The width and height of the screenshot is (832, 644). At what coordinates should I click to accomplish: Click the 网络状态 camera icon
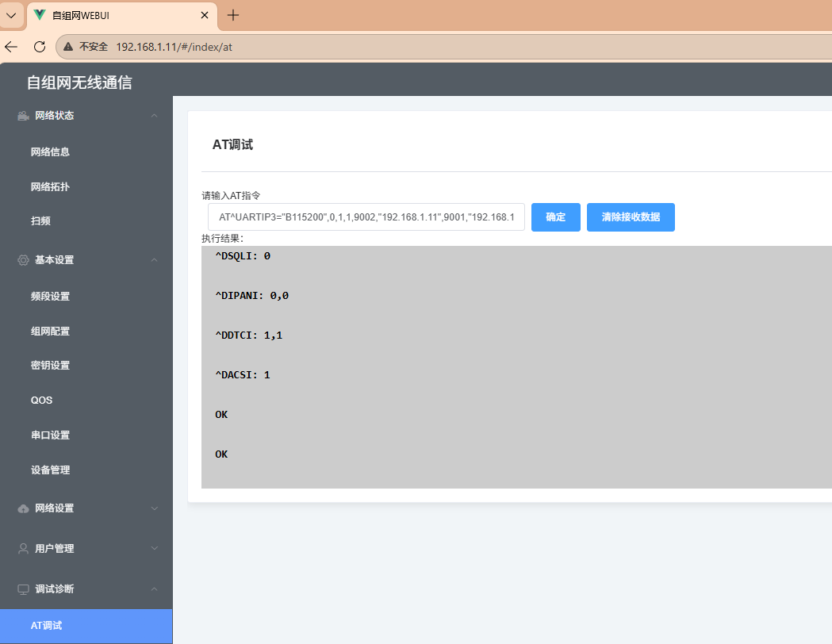tap(23, 116)
